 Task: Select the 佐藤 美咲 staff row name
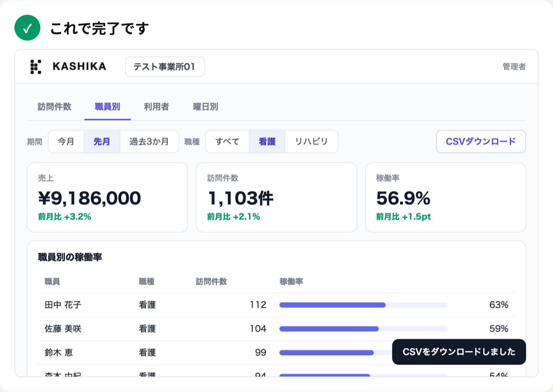63,329
